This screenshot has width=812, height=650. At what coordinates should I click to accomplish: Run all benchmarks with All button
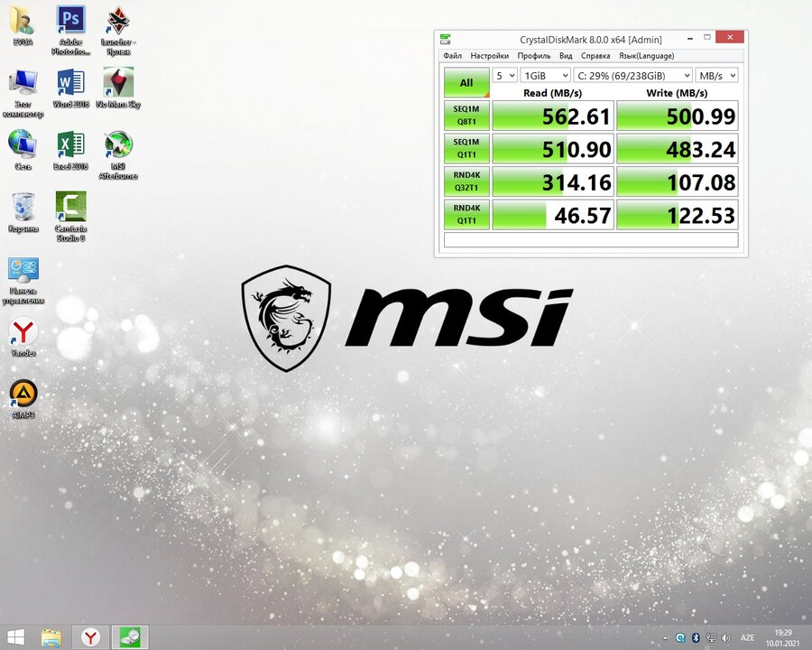click(466, 83)
